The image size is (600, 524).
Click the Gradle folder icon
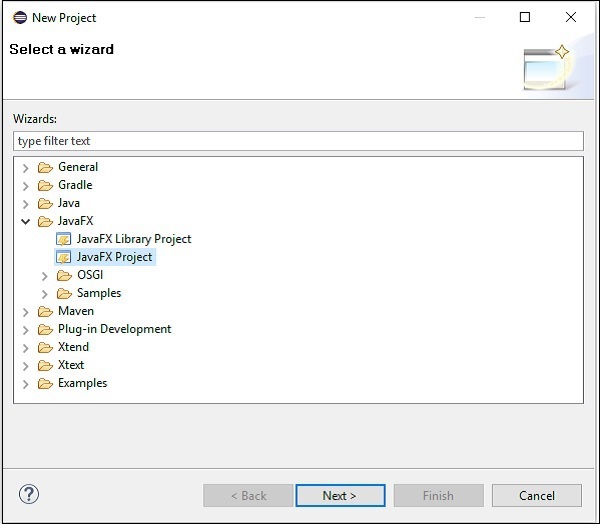tap(45, 185)
